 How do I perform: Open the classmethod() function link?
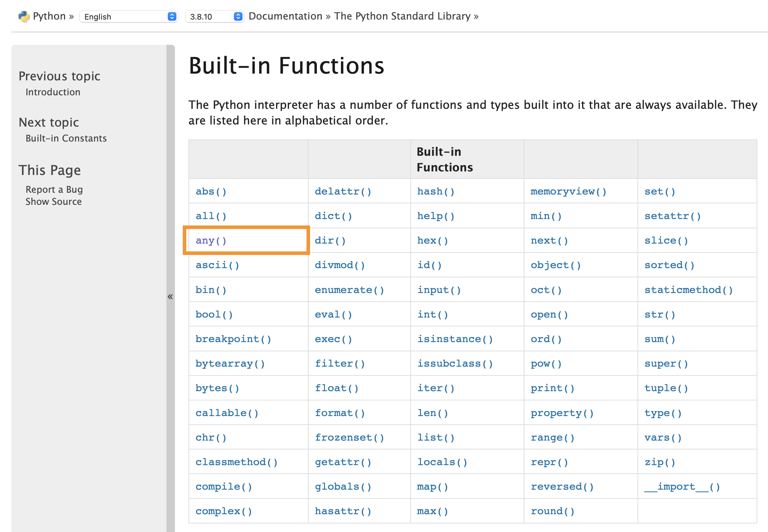[236, 462]
